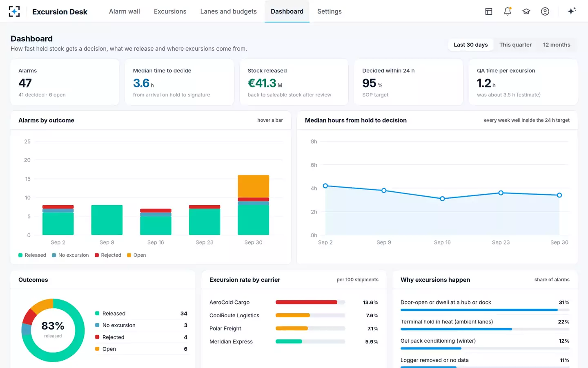Click the Excursion Desk logo icon

tap(14, 11)
